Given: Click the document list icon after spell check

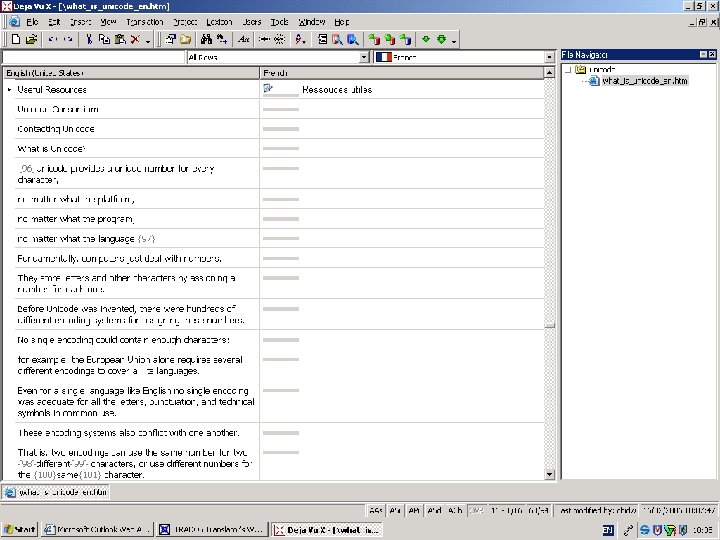Looking at the screenshot, I should click(x=322, y=39).
